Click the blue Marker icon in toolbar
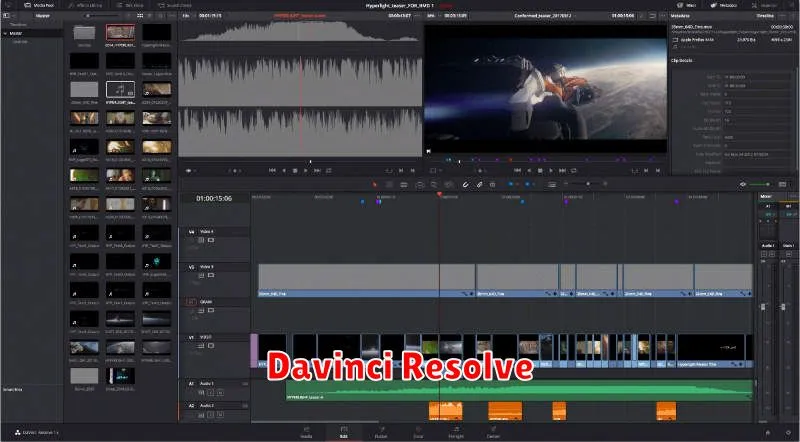The height and width of the screenshot is (442, 800). tap(527, 184)
